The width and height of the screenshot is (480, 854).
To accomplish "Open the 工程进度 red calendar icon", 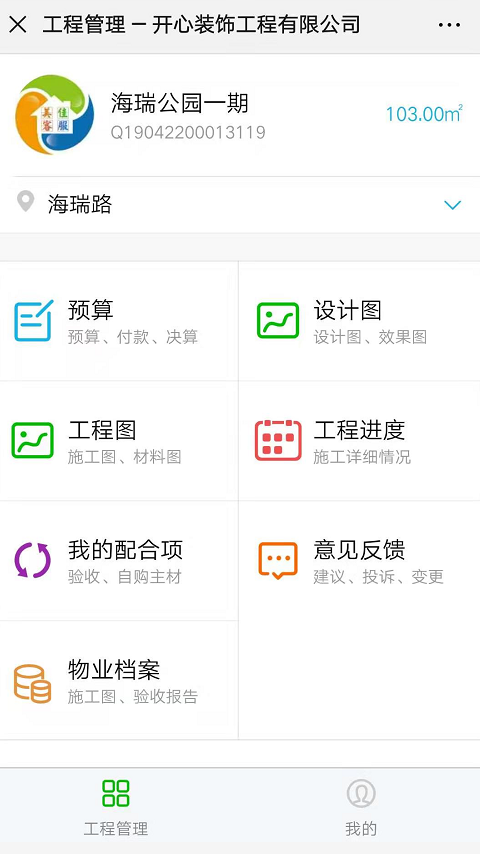I will (x=278, y=440).
